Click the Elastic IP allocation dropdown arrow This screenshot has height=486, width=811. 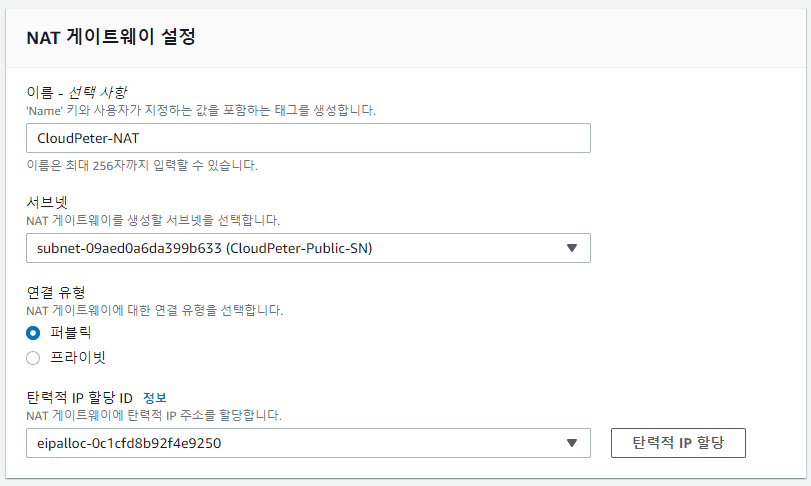572,443
